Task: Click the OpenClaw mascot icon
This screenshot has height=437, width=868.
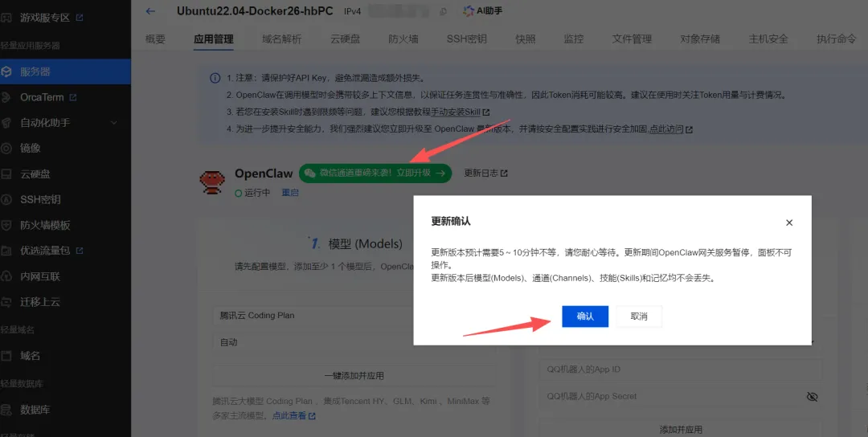Action: [x=212, y=182]
